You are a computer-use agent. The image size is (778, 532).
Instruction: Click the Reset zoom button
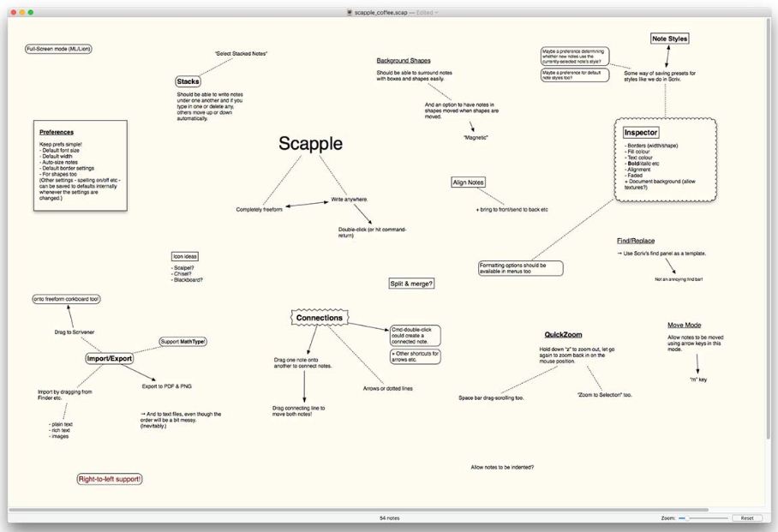point(747,518)
